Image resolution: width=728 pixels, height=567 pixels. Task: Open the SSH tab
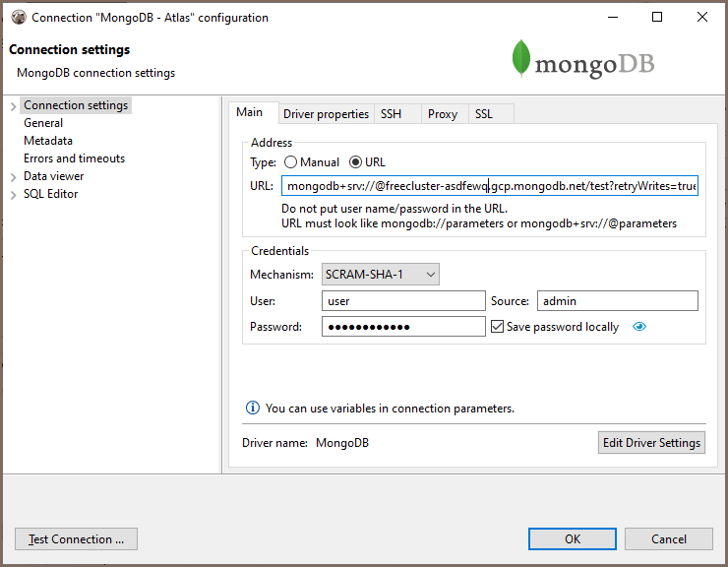(x=391, y=114)
